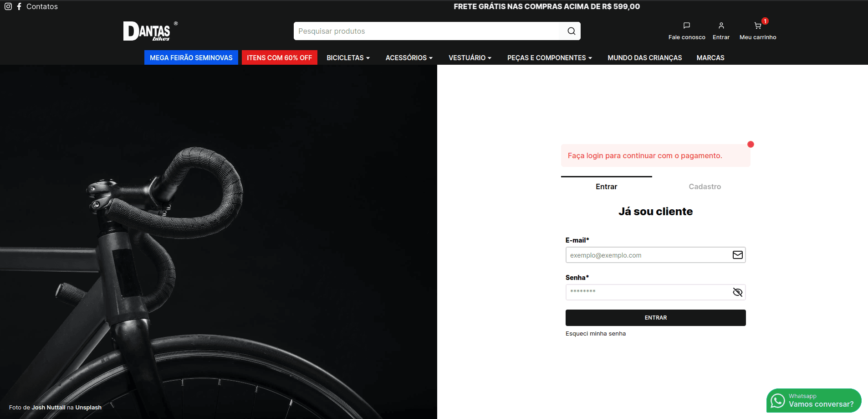Open the Meu carrinho cart icon
868x419 pixels.
pyautogui.click(x=757, y=26)
